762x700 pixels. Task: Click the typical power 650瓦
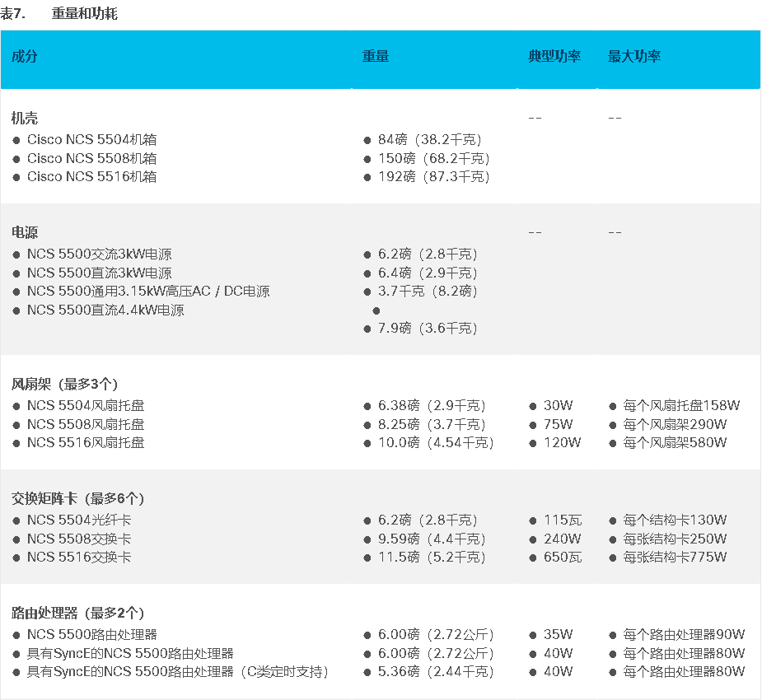tap(563, 558)
